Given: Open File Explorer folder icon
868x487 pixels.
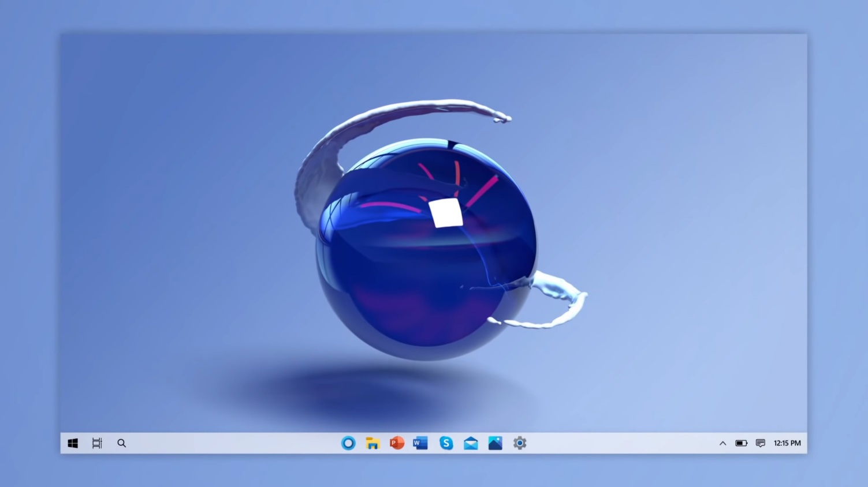Looking at the screenshot, I should [x=372, y=443].
